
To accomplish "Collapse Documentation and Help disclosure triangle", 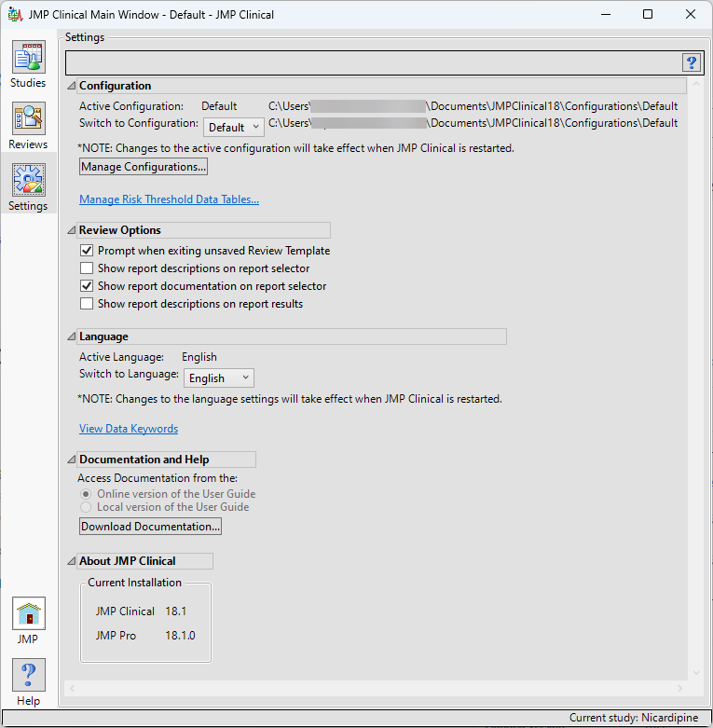I will point(71,460).
